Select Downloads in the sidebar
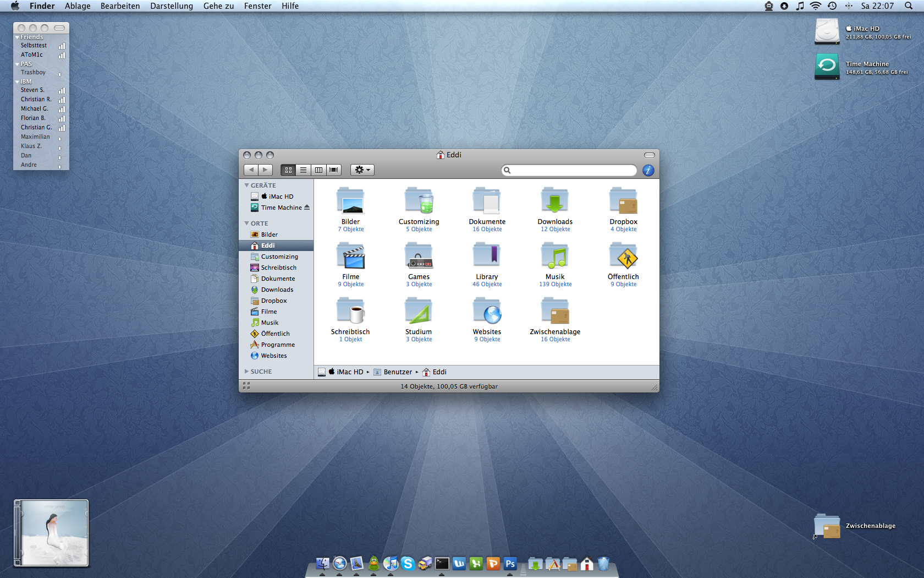The width and height of the screenshot is (924, 578). (x=276, y=290)
